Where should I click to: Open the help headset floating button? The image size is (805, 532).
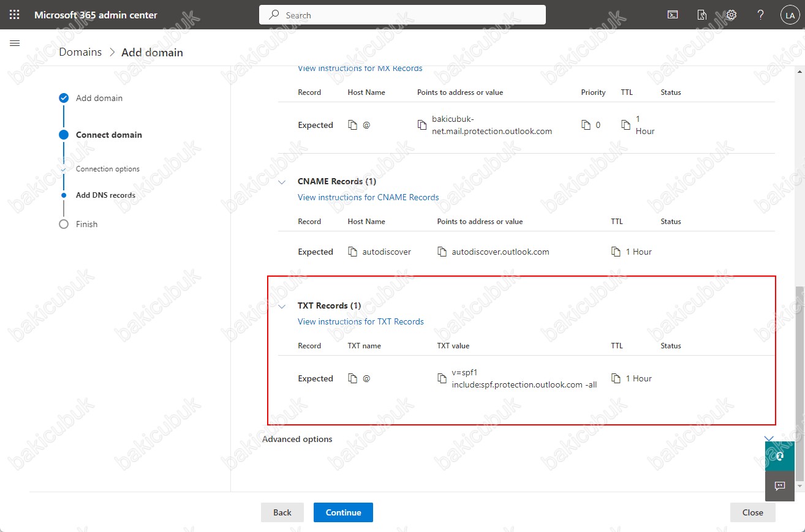(x=780, y=456)
